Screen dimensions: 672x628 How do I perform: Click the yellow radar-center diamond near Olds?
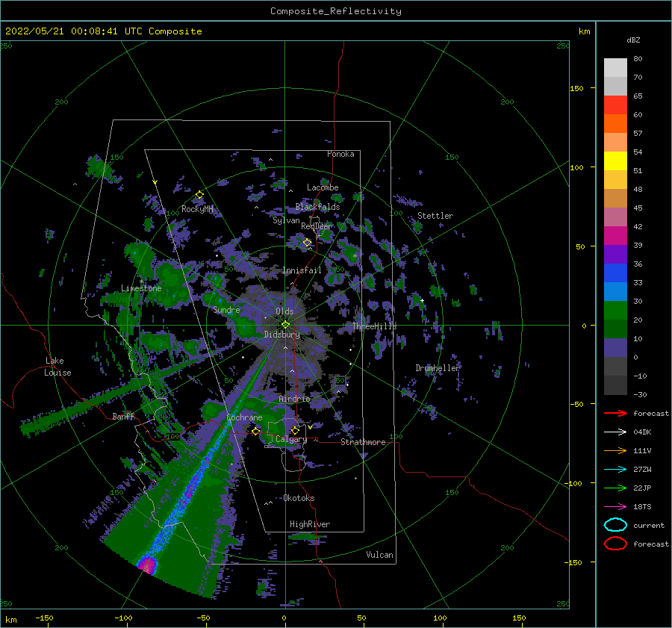[x=285, y=325]
